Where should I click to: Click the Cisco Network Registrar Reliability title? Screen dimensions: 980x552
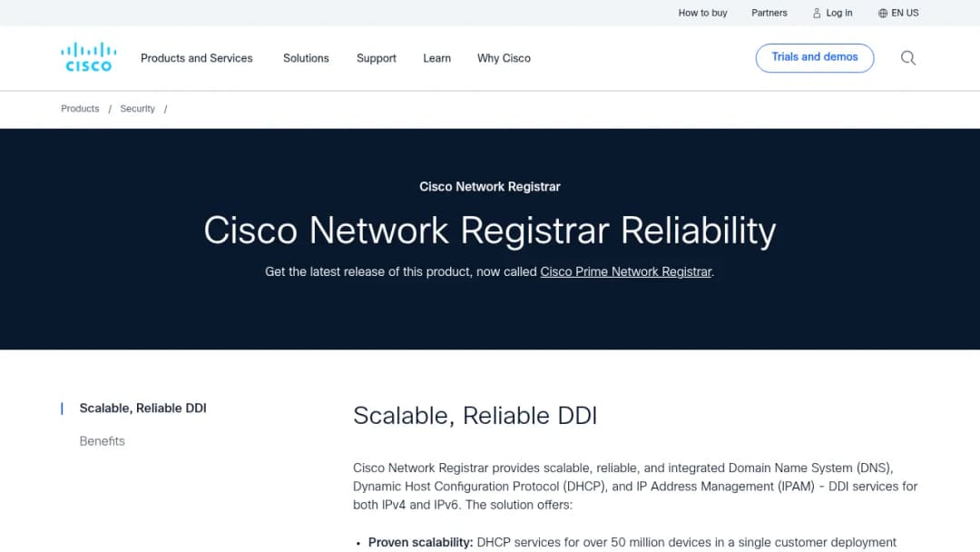(490, 231)
